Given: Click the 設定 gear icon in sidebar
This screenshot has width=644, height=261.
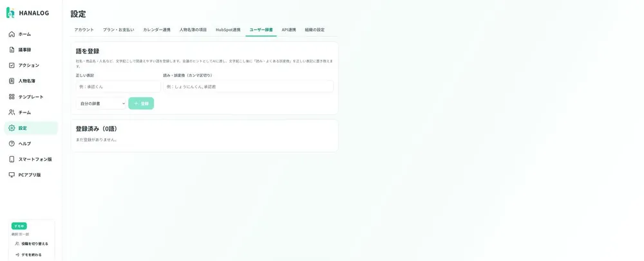Looking at the screenshot, I should 12,128.
